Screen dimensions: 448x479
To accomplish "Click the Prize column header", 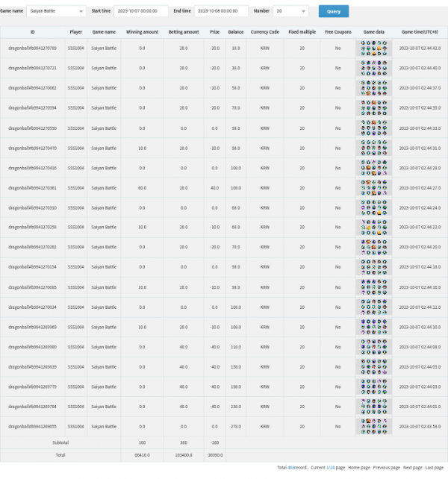I will tap(215, 32).
